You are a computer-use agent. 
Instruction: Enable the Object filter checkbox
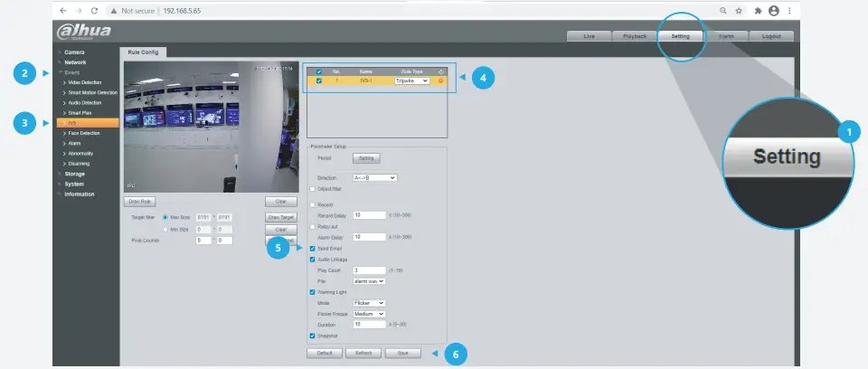pyautogui.click(x=312, y=189)
